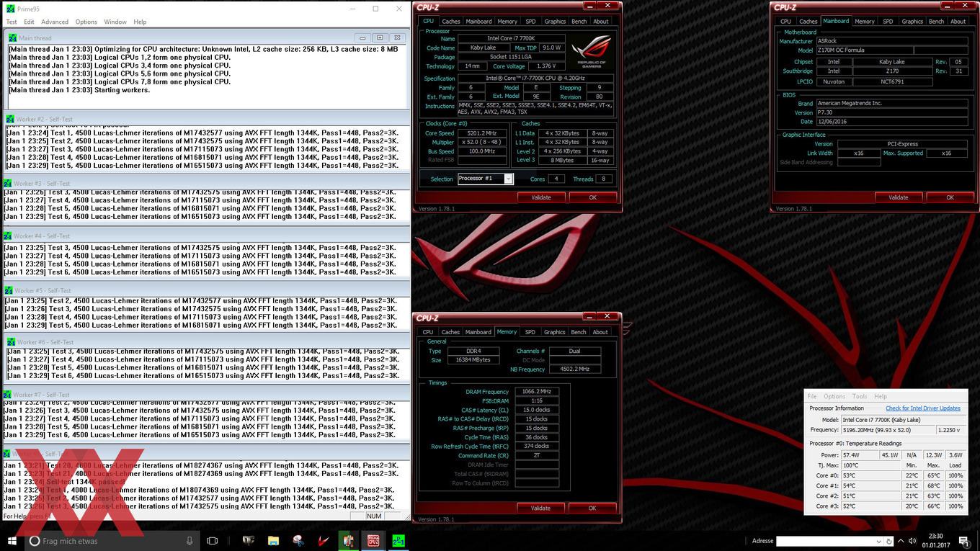Image resolution: width=980 pixels, height=551 pixels.
Task: Open Prime95 Help menu
Action: coord(140,22)
